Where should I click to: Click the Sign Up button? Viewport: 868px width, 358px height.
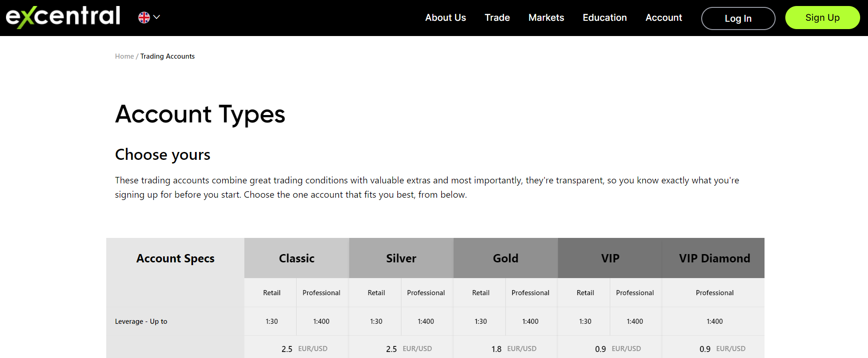(x=822, y=18)
